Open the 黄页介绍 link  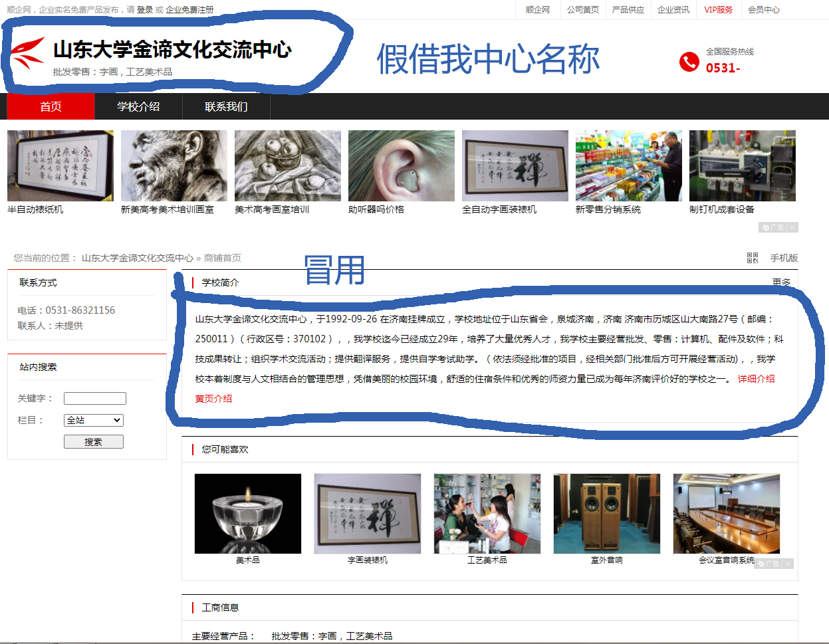coord(213,399)
